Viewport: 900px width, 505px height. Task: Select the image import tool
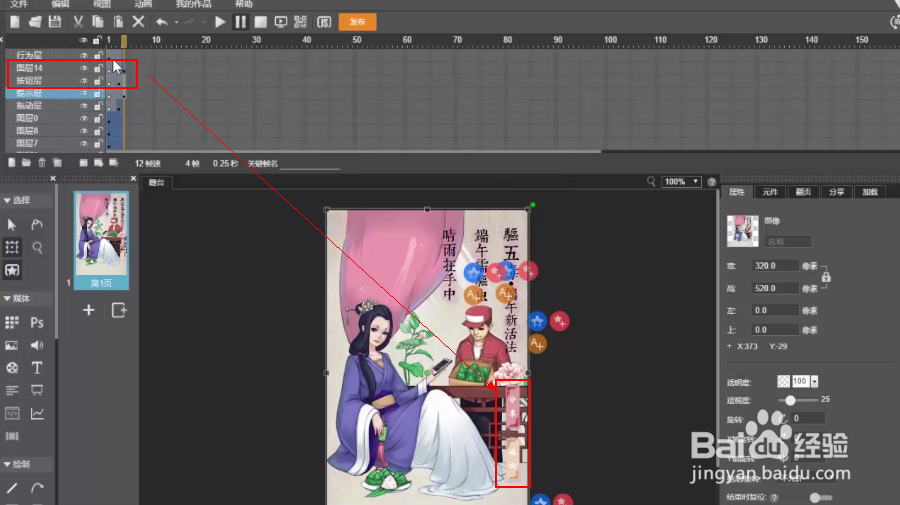[x=12, y=345]
